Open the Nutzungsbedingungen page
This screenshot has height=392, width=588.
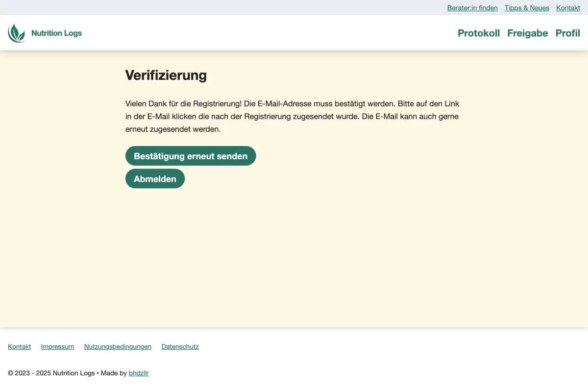point(118,346)
